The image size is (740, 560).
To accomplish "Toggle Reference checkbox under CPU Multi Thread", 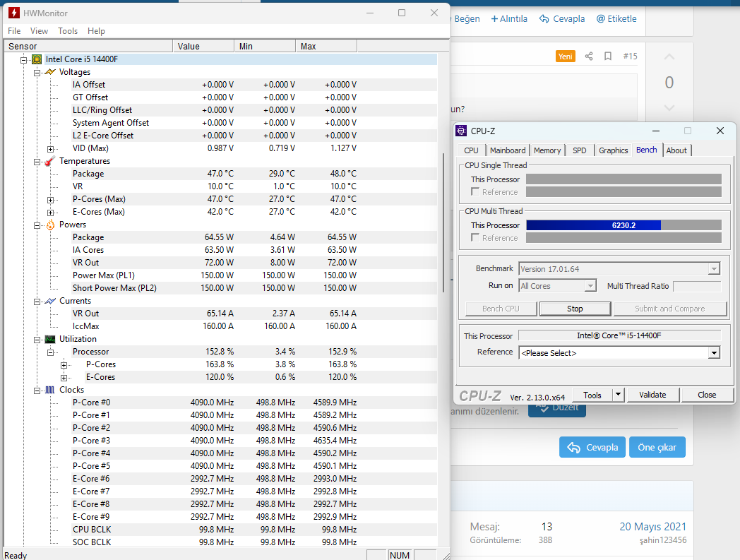I will point(475,237).
